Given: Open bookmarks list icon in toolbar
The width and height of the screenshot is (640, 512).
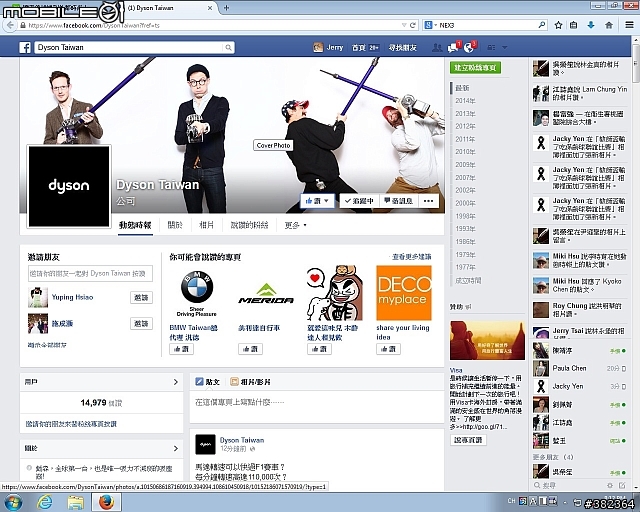Looking at the screenshot, I should pos(573,25).
